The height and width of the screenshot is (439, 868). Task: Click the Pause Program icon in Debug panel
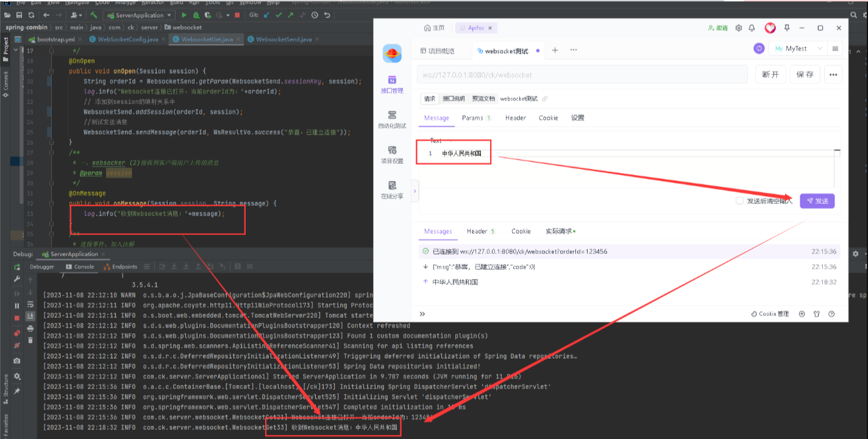17,306
